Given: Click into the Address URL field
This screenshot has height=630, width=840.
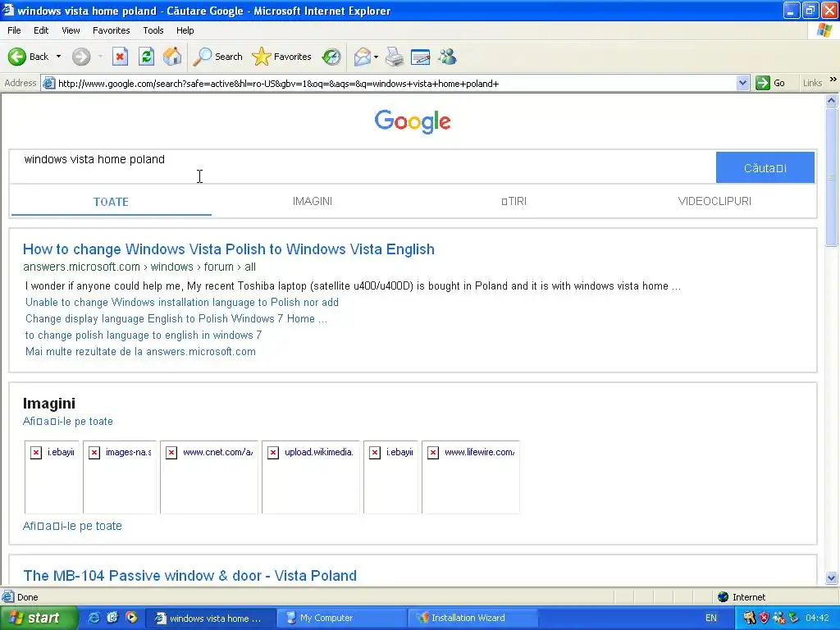Looking at the screenshot, I should pos(395,83).
